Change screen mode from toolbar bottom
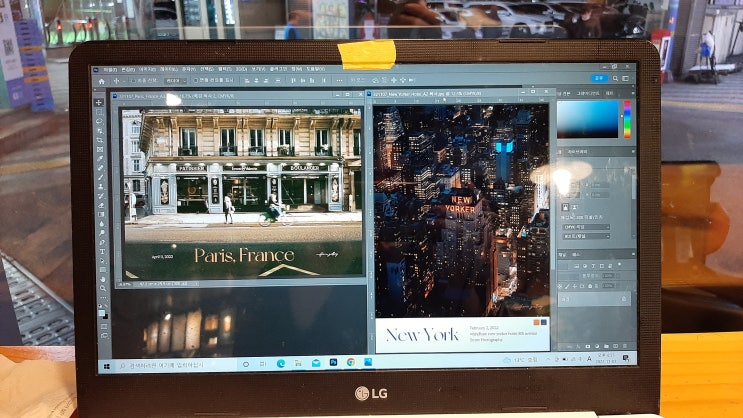This screenshot has height=418, width=743. click(104, 336)
